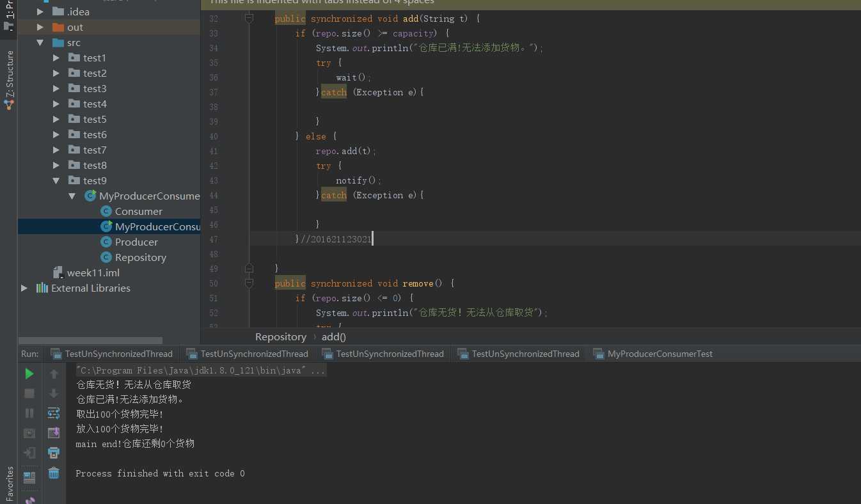
Task: Click the Restore Layout icon
Action: point(29,477)
